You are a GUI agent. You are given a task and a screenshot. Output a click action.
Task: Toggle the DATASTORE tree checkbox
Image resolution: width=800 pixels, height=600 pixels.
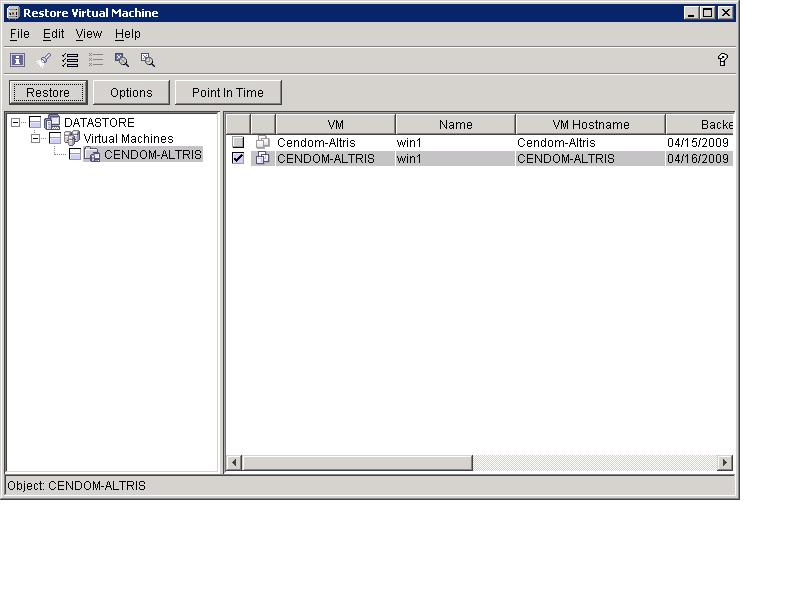point(36,121)
